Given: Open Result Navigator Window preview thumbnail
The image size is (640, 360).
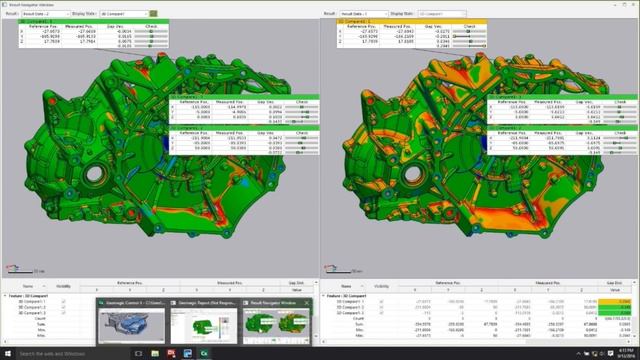Looking at the screenshot, I should click(276, 325).
